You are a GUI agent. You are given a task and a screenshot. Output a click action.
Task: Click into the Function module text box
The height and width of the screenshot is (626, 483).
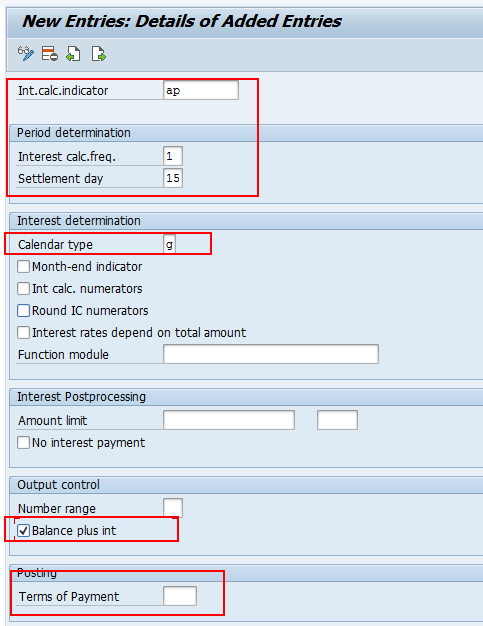tap(271, 354)
